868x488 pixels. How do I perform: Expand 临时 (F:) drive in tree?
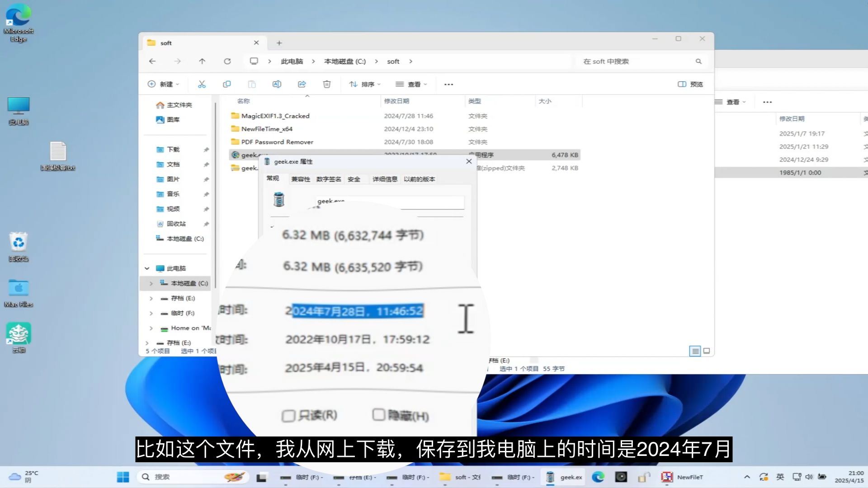(151, 313)
